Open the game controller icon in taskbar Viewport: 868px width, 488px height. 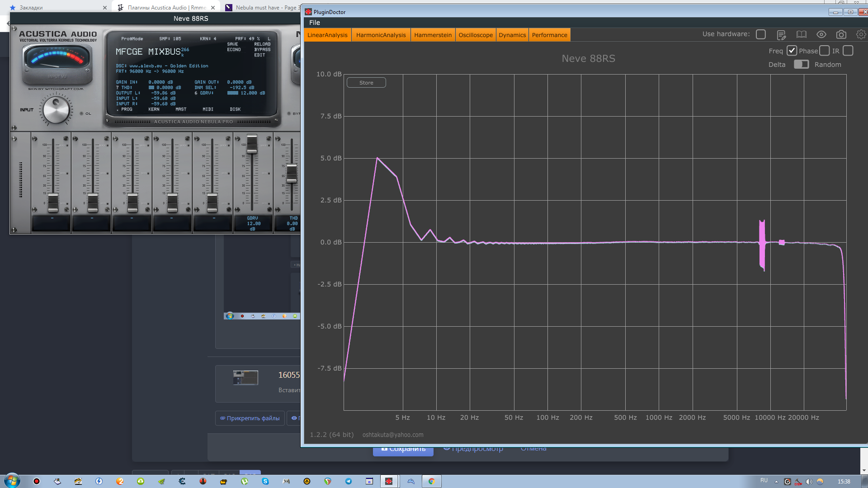286,481
